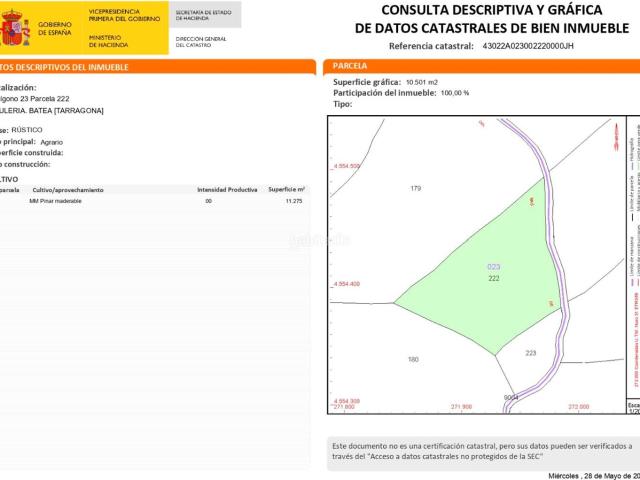
Task: Click the 'Tipo:' label
Action: click(342, 104)
